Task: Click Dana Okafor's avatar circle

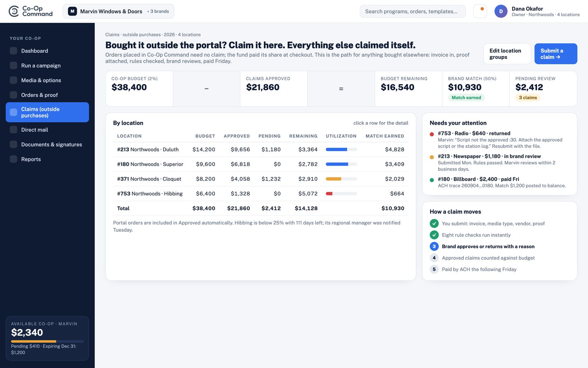Action: click(x=501, y=11)
